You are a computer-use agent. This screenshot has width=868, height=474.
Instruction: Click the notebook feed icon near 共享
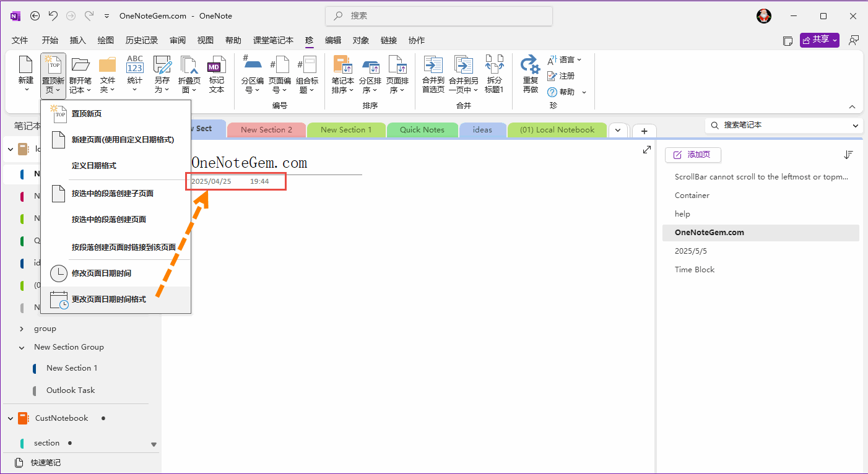click(x=788, y=41)
